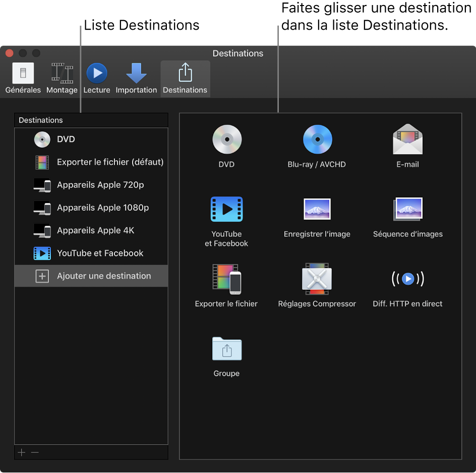Select Exporter le fichier (défaut) entry
This screenshot has height=473, width=476.
(x=91, y=162)
